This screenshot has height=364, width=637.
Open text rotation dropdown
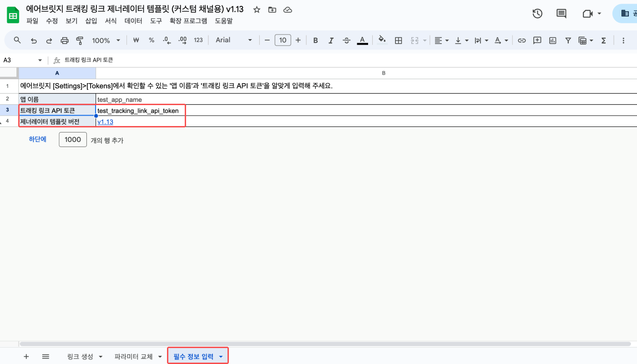pyautogui.click(x=501, y=40)
